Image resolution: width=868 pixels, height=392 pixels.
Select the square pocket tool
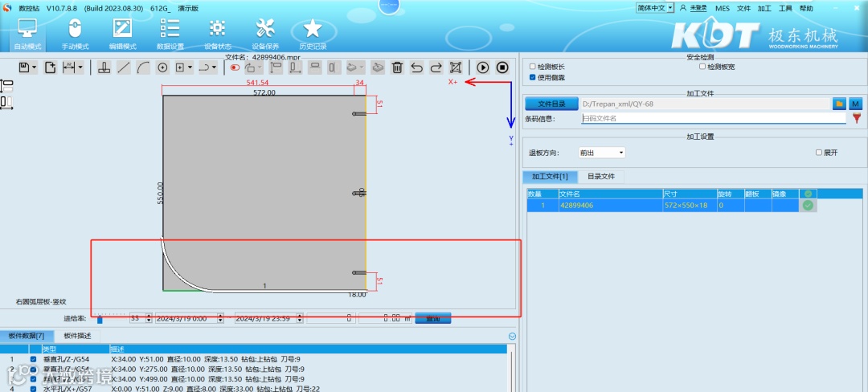click(180, 67)
